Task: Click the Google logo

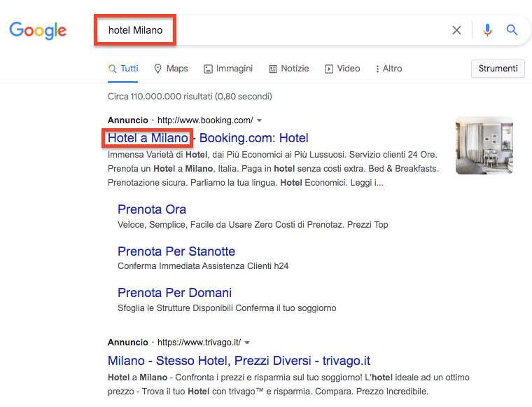Action: click(38, 30)
